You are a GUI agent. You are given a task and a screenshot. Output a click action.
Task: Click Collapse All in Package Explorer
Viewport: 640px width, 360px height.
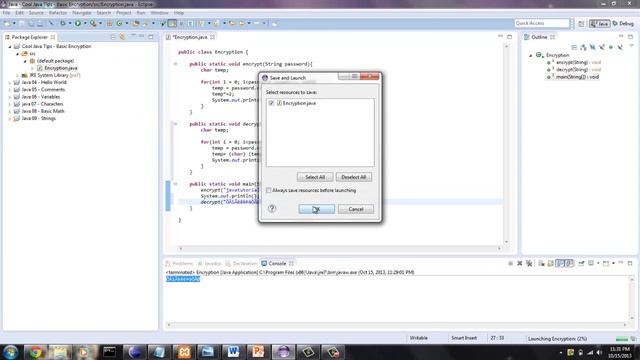coord(113,37)
